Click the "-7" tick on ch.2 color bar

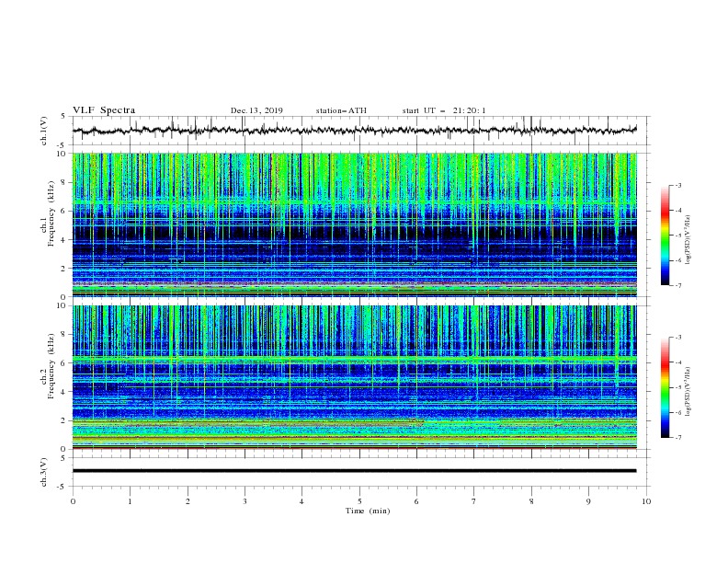(x=677, y=437)
